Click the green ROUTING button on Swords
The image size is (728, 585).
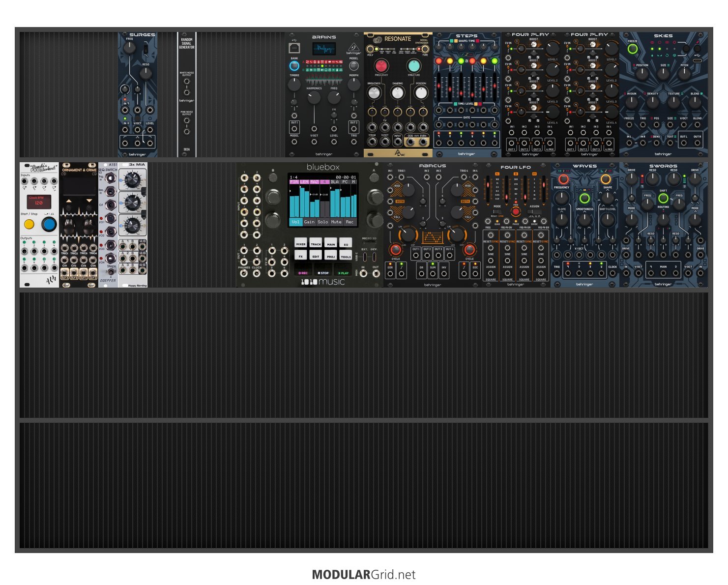pos(663,199)
